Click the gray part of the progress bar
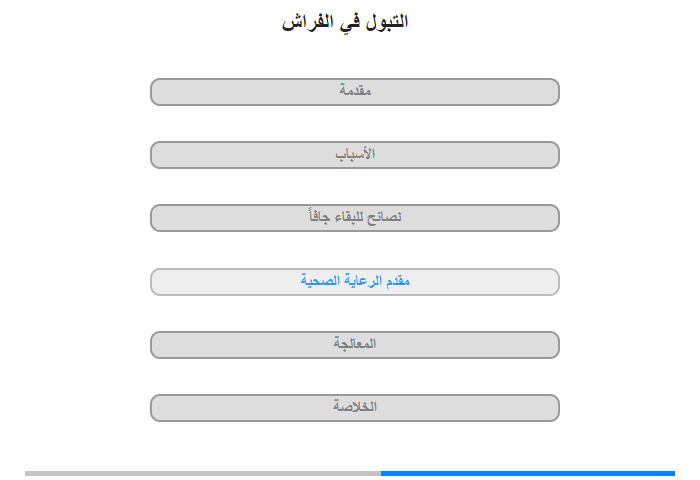Image resolution: width=700 pixels, height=480 pixels. point(203,473)
